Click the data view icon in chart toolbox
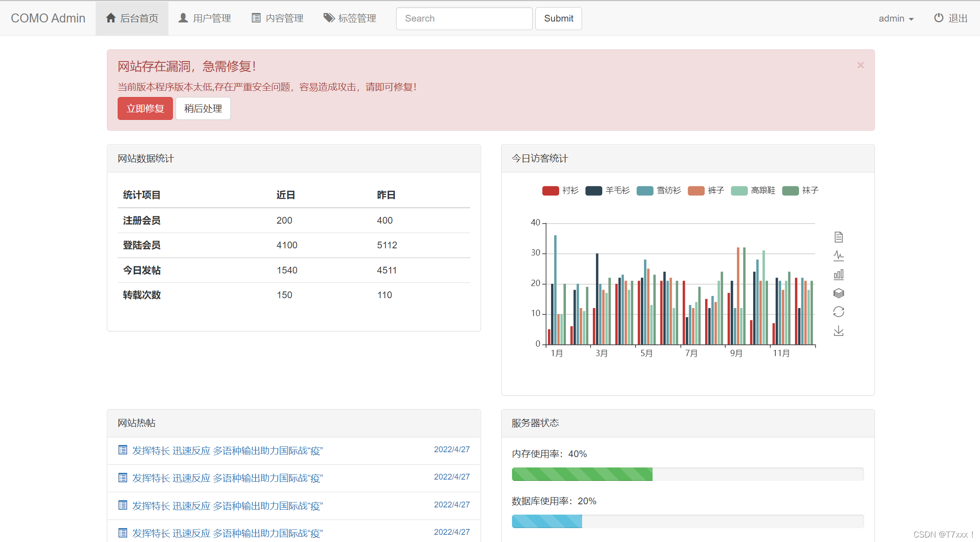Image resolution: width=980 pixels, height=542 pixels. point(839,237)
